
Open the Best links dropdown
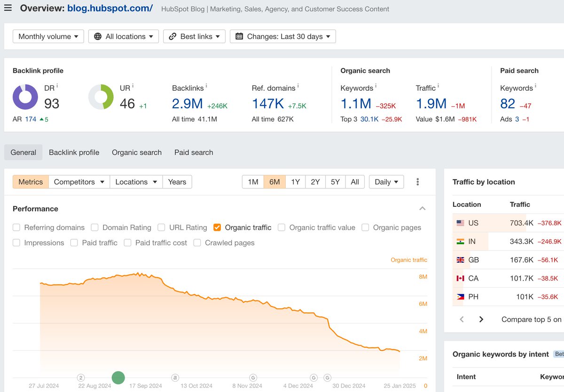pyautogui.click(x=194, y=36)
